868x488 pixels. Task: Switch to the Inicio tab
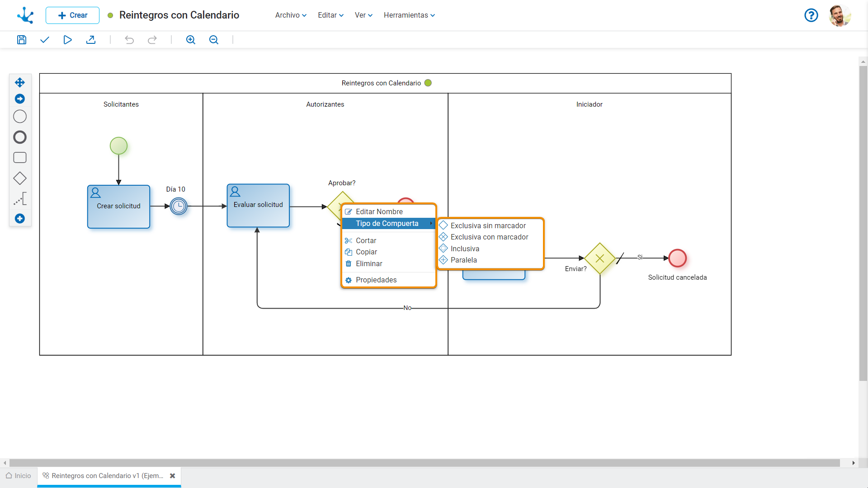tap(19, 475)
